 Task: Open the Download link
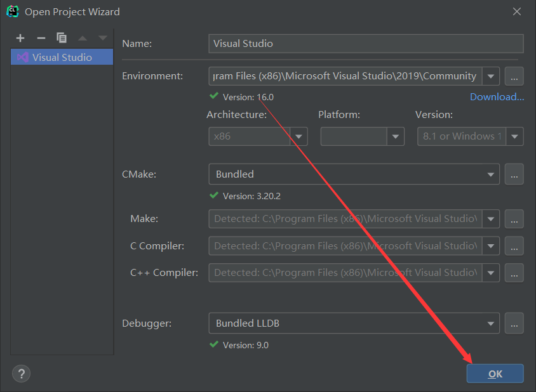click(497, 97)
